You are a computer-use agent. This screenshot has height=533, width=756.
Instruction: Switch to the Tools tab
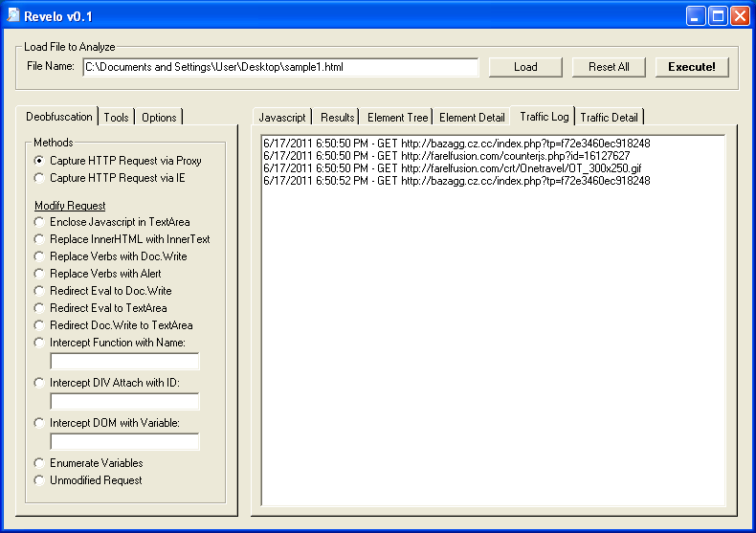[117, 118]
